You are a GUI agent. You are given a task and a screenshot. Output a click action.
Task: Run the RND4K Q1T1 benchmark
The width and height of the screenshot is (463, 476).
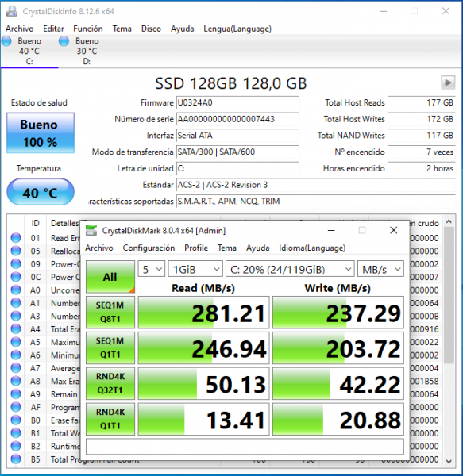(x=110, y=419)
